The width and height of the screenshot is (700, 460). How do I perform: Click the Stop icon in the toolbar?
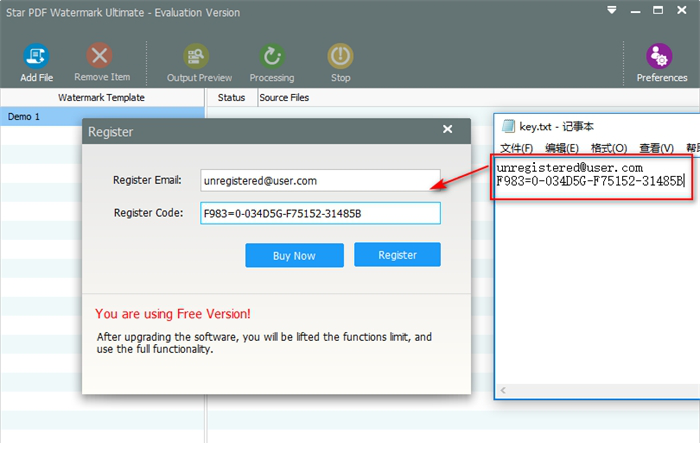[x=340, y=56]
